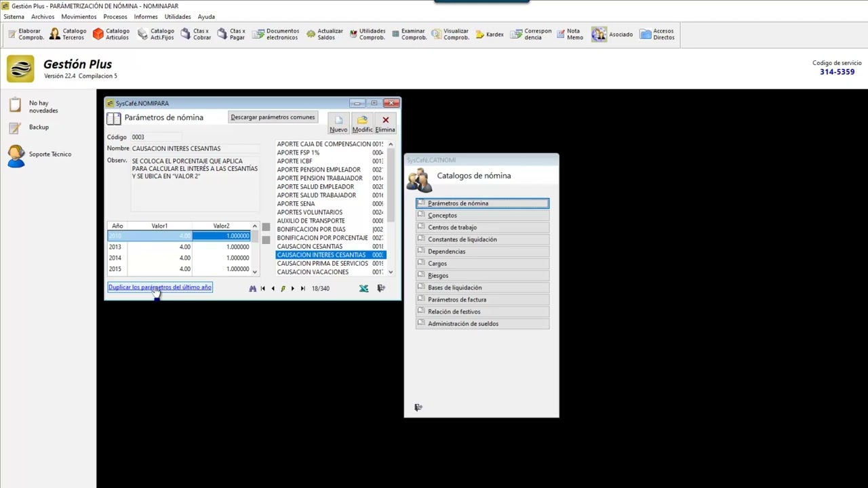Open Utilidades Comprob. toolbar icon
The height and width of the screenshot is (488, 868).
[x=367, y=34]
